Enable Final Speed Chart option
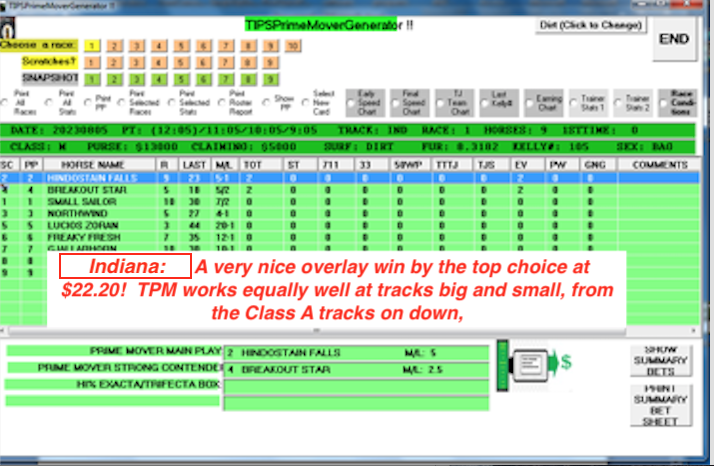This screenshot has width=714, height=466. tap(410, 103)
